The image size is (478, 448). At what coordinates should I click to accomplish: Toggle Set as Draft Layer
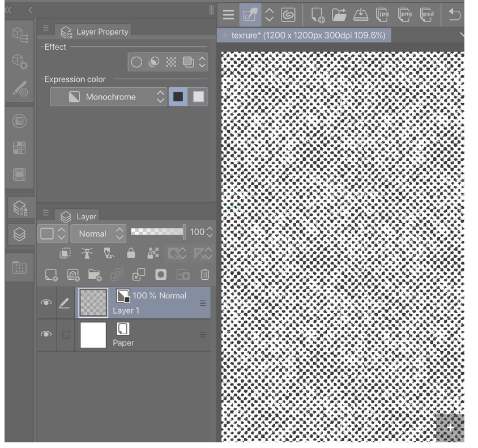109,253
